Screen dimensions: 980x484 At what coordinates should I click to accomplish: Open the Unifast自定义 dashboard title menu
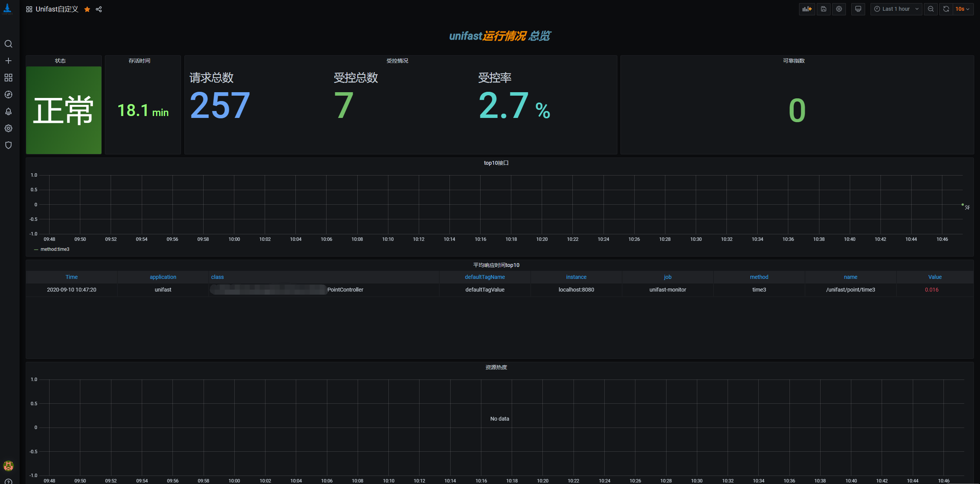click(x=56, y=9)
